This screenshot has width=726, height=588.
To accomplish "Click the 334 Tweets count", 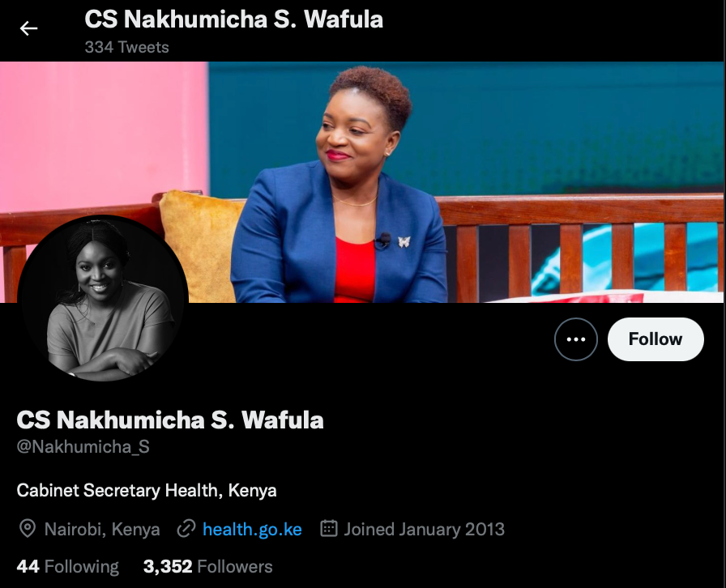I will 127,47.
